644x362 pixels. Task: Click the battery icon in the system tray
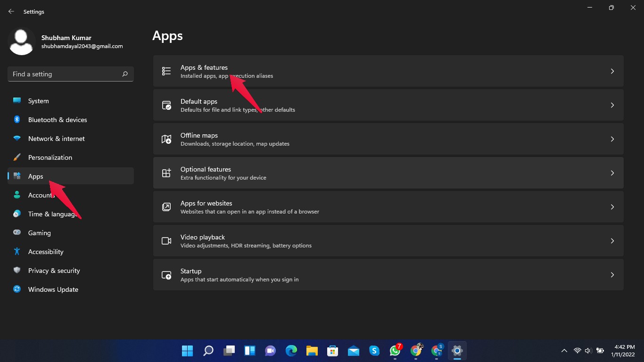coord(600,351)
